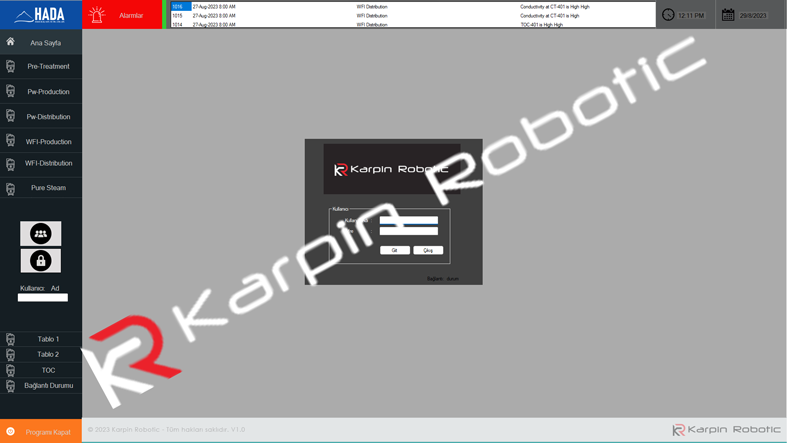The image size is (787, 443).
Task: Click the padlock lock icon button
Action: [41, 261]
